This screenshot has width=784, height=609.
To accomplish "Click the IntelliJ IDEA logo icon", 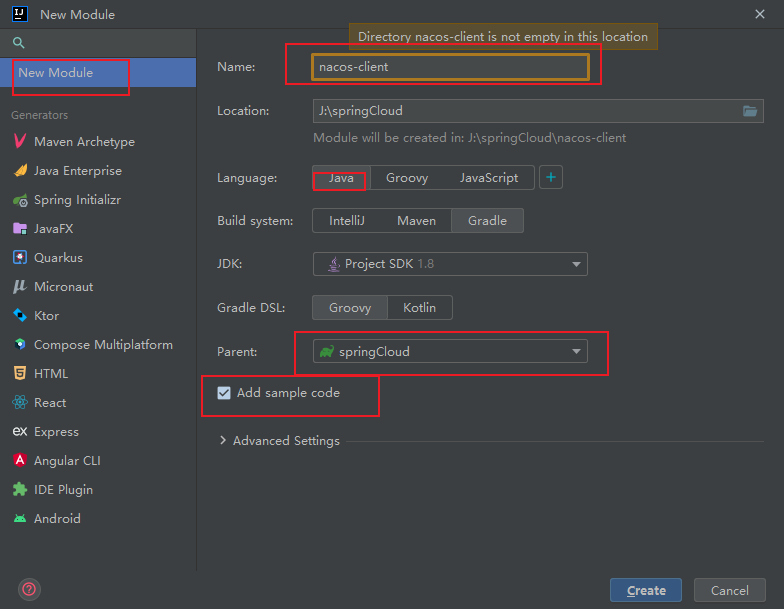I will click(x=20, y=14).
